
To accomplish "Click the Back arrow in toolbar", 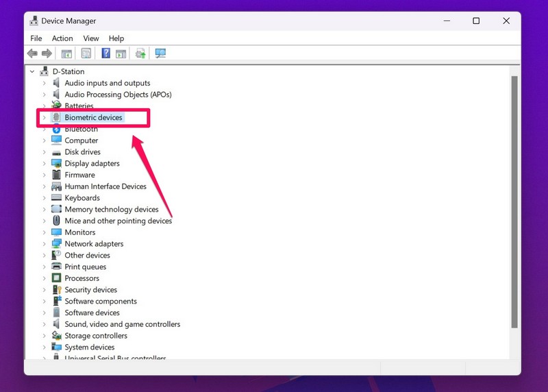I will (32, 53).
